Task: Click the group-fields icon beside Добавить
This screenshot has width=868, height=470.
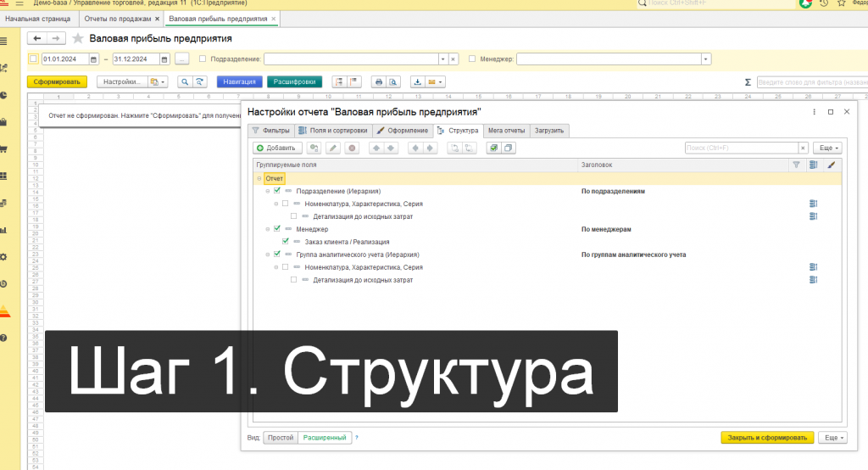Action: pyautogui.click(x=314, y=148)
